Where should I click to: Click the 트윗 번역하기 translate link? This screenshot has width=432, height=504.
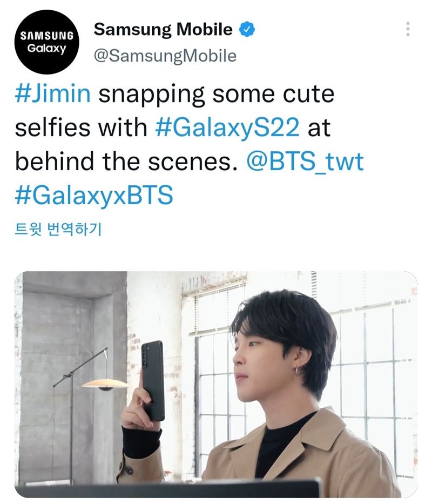58,229
